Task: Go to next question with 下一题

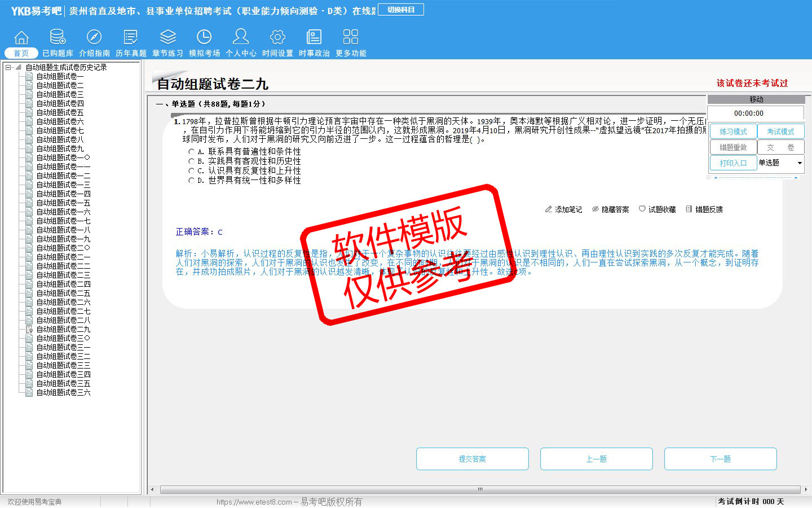Action: (720, 459)
